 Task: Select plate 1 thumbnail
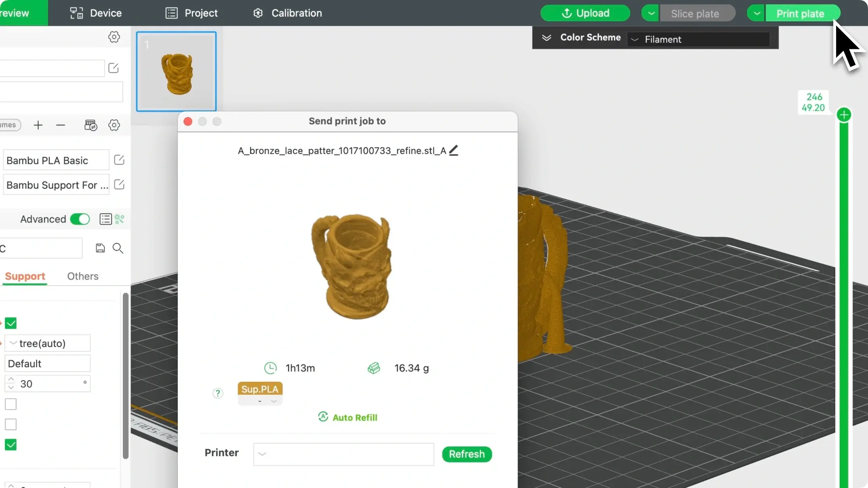pyautogui.click(x=176, y=71)
